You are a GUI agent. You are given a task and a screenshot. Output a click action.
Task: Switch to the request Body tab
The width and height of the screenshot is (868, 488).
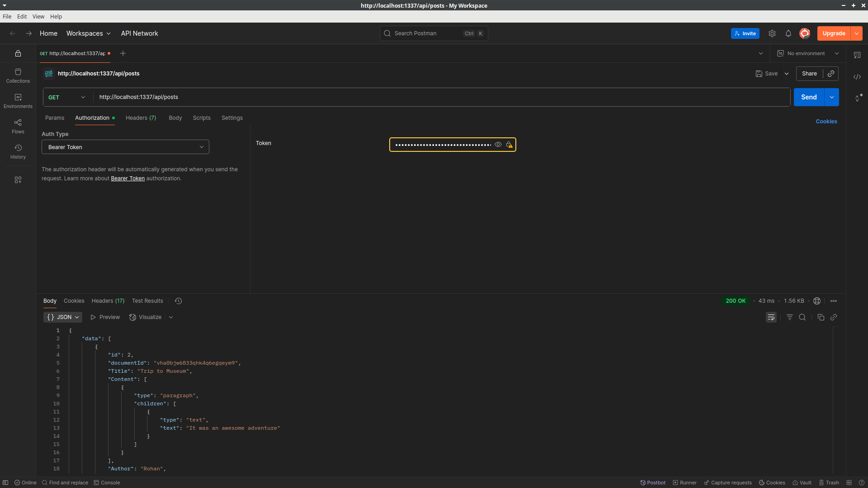point(175,118)
